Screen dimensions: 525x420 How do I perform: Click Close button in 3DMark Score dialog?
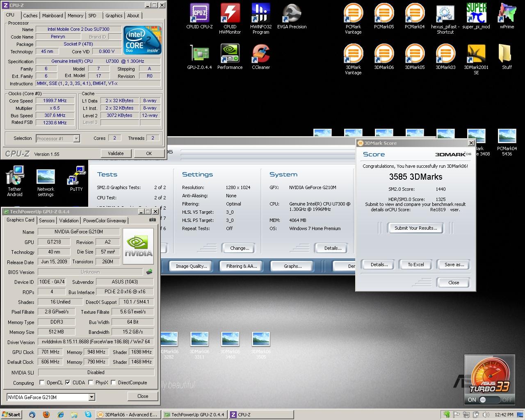point(454,283)
